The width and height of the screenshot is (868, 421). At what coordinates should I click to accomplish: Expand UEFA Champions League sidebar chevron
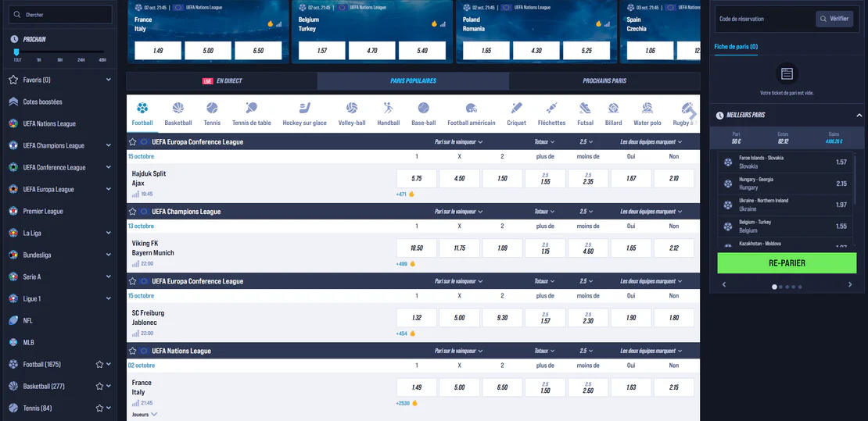[x=109, y=145]
